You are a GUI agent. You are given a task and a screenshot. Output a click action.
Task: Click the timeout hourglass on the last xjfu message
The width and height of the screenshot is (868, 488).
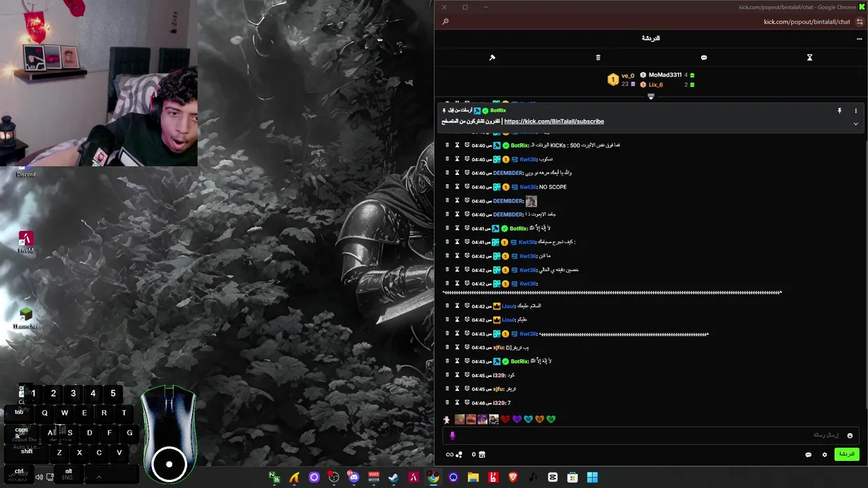pos(457,389)
